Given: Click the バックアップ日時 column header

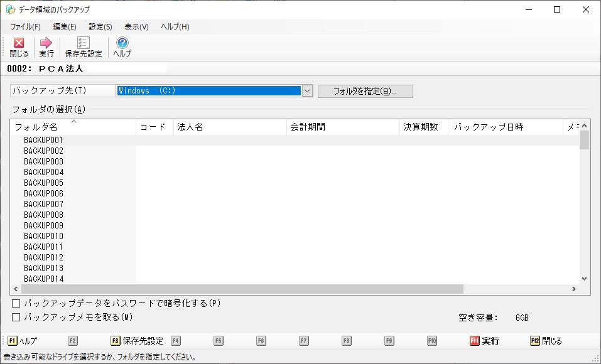Looking at the screenshot, I should coord(489,127).
